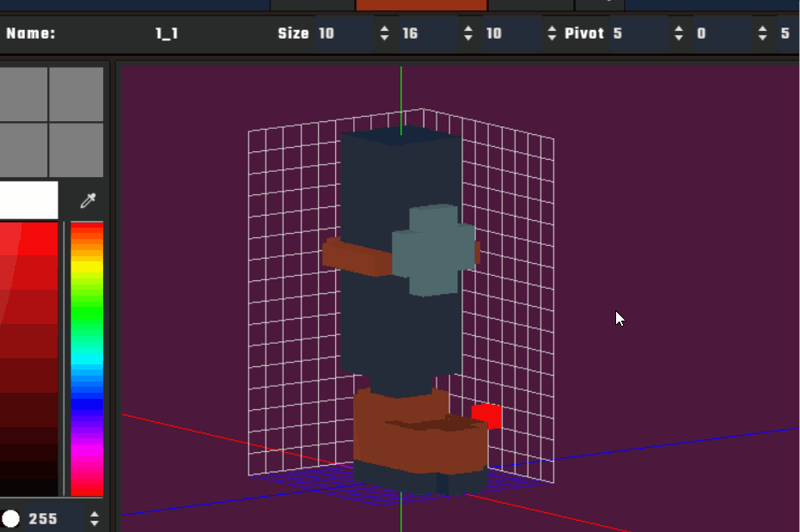
Task: Click the first Size field showing 10
Action: point(345,34)
